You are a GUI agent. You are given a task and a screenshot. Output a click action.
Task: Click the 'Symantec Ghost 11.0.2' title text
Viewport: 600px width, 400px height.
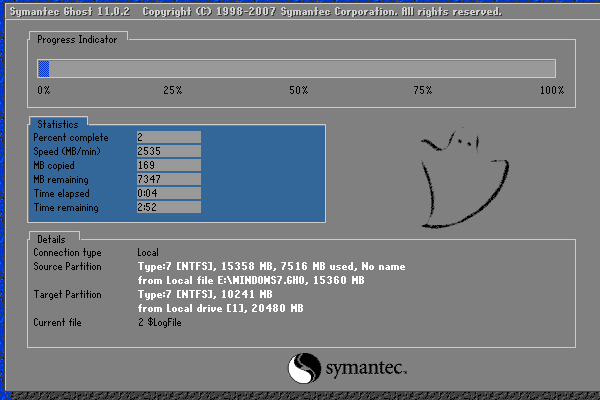pos(70,11)
